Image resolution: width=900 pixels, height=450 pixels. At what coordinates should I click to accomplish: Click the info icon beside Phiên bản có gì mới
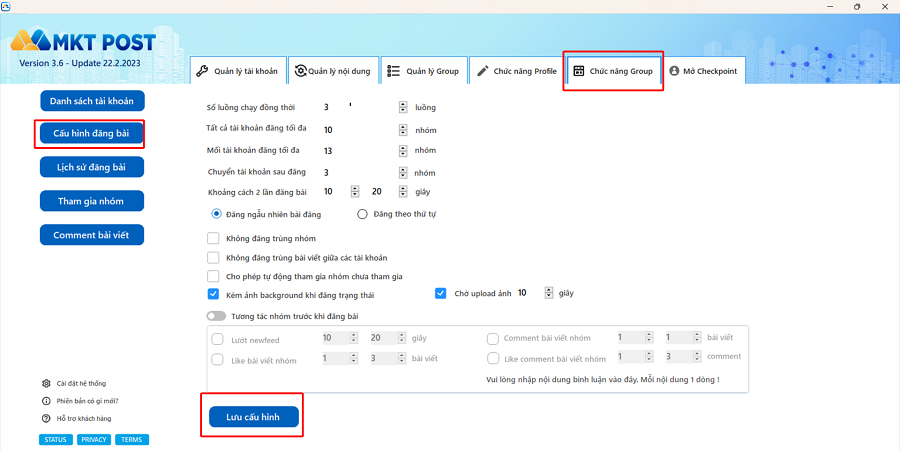coord(46,401)
